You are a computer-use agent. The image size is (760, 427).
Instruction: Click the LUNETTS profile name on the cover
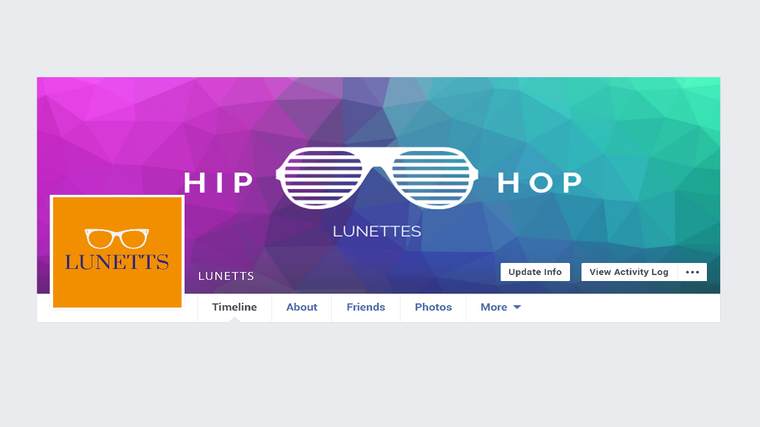(x=226, y=276)
